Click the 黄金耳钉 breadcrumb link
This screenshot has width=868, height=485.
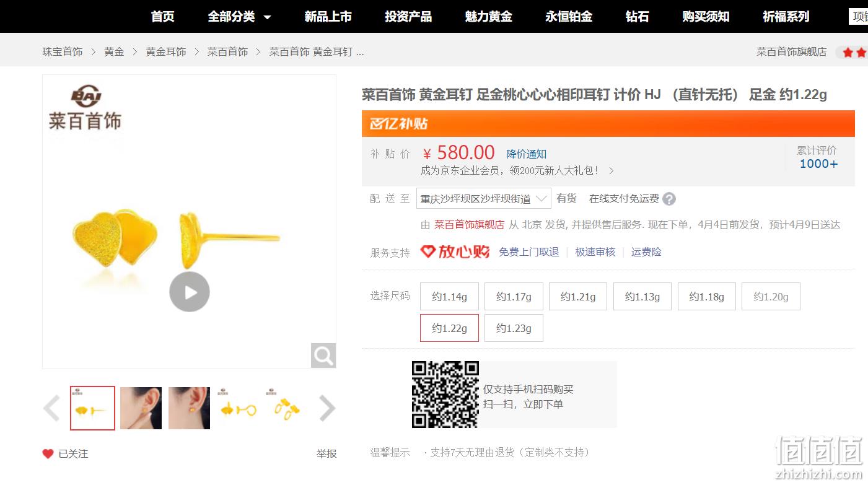click(166, 52)
